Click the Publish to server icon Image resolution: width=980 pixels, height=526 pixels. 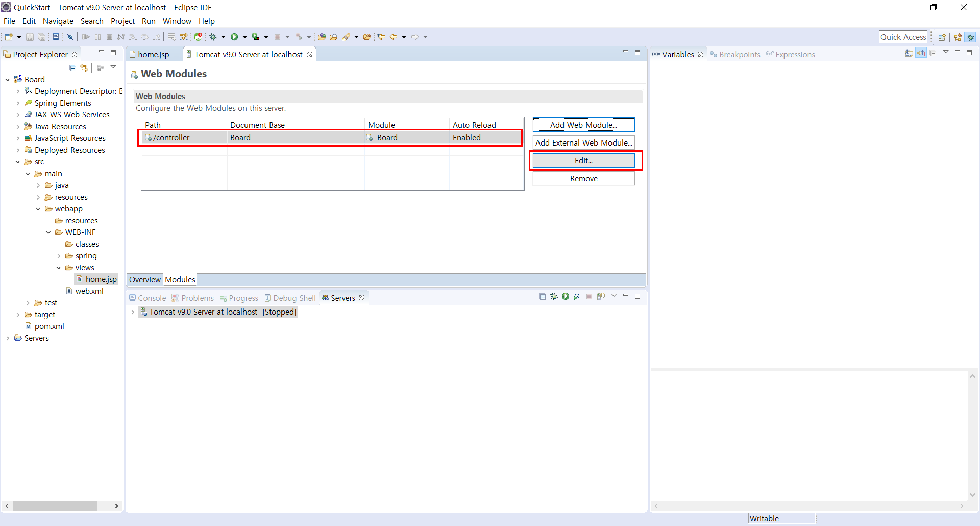(x=601, y=296)
